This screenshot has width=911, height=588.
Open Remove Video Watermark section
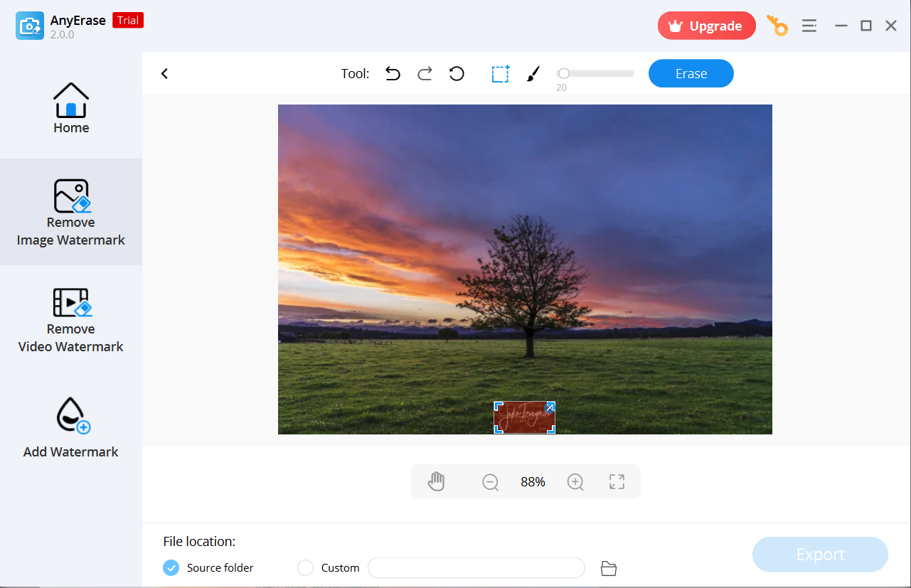point(71,320)
